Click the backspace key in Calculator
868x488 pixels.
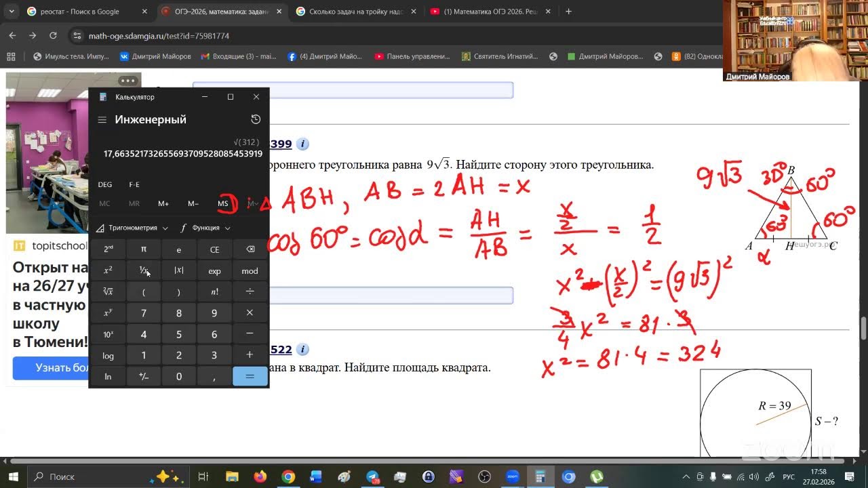click(x=250, y=249)
